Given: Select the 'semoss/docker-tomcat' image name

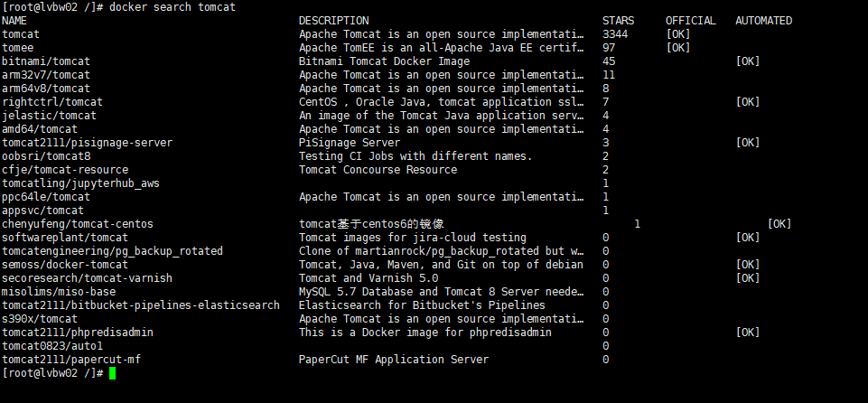Looking at the screenshot, I should coord(65,265).
